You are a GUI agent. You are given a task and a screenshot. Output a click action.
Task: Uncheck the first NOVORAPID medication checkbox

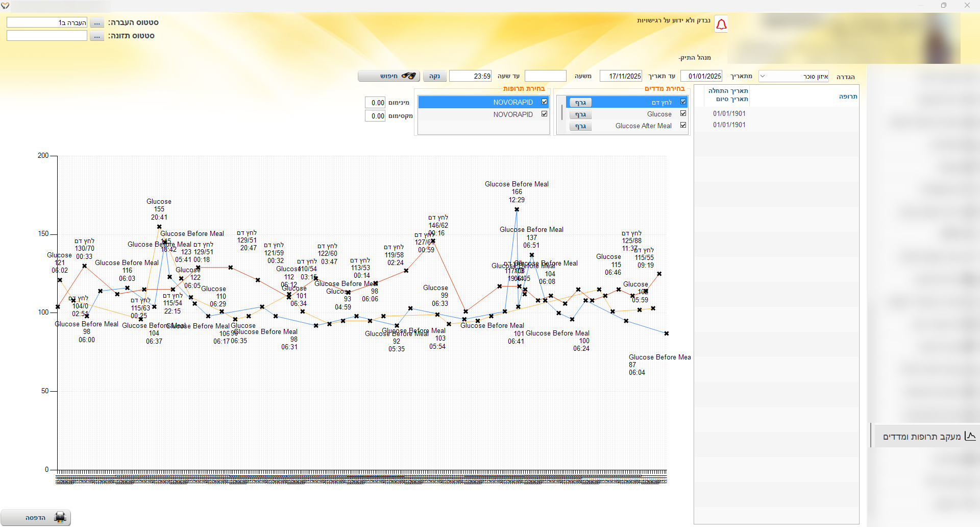point(544,102)
